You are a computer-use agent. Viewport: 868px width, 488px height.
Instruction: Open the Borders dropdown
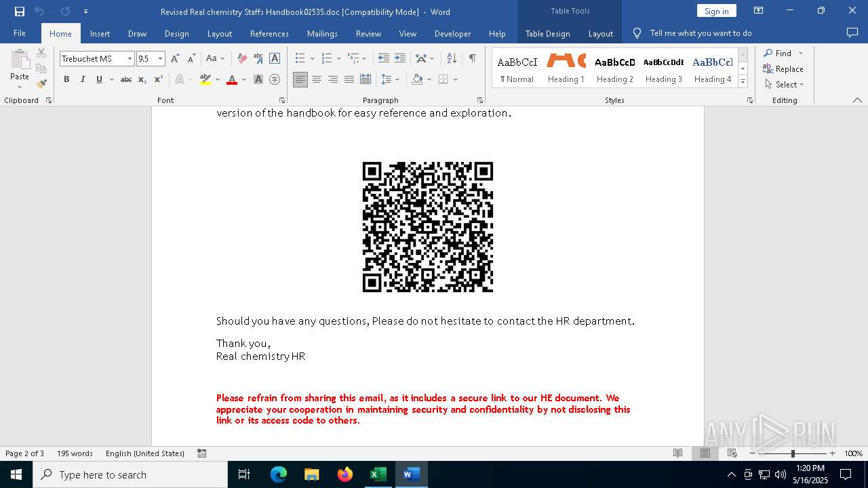click(456, 79)
